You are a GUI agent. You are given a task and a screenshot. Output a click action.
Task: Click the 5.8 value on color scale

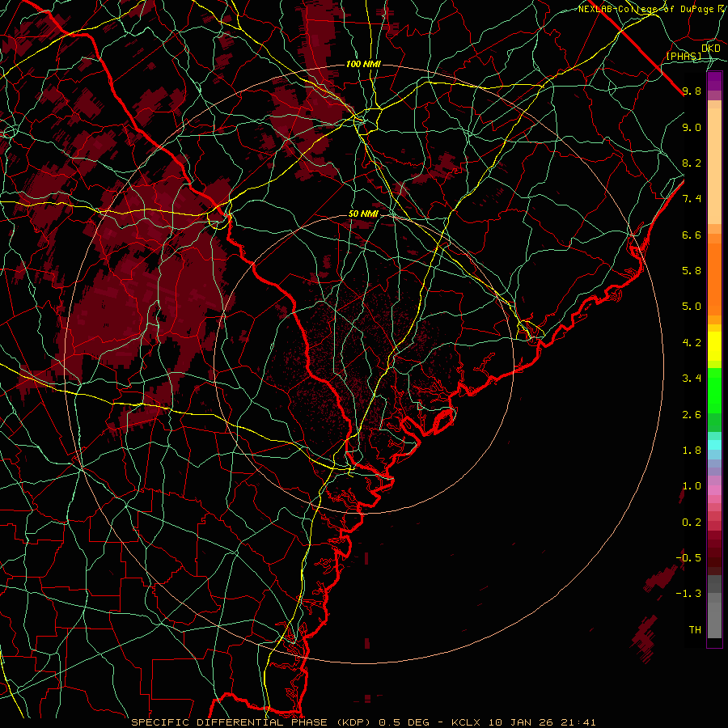tap(692, 271)
